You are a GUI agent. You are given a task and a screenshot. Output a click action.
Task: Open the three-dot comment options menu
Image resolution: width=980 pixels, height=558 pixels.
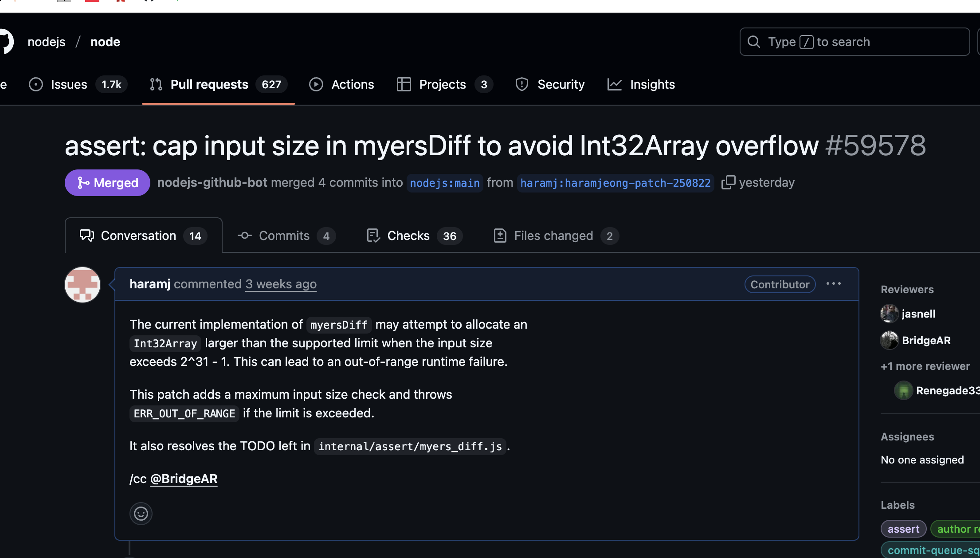tap(833, 284)
